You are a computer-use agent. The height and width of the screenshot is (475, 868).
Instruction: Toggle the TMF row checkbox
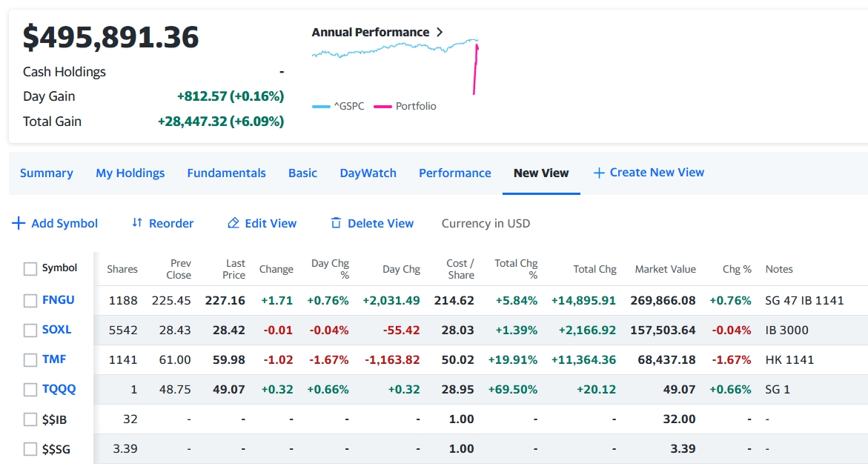30,360
